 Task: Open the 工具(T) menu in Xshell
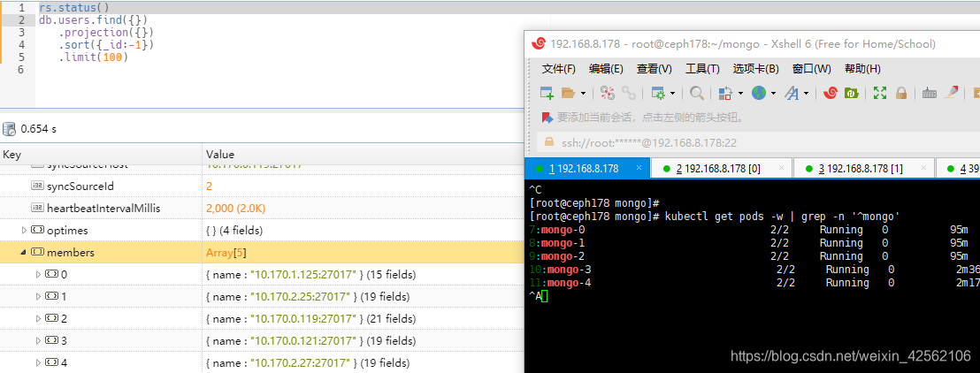(x=702, y=69)
